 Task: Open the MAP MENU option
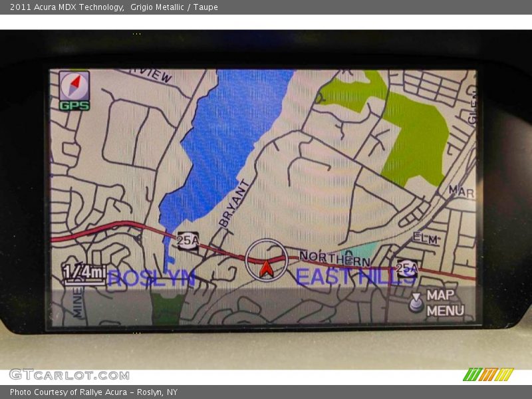[445, 303]
